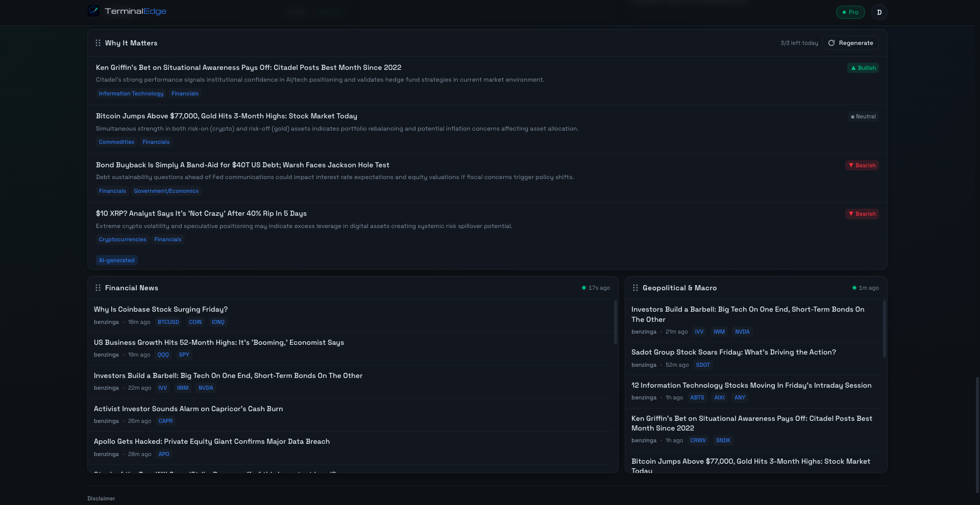Click the CRWV ticker tag
980x505 pixels.
coord(698,440)
